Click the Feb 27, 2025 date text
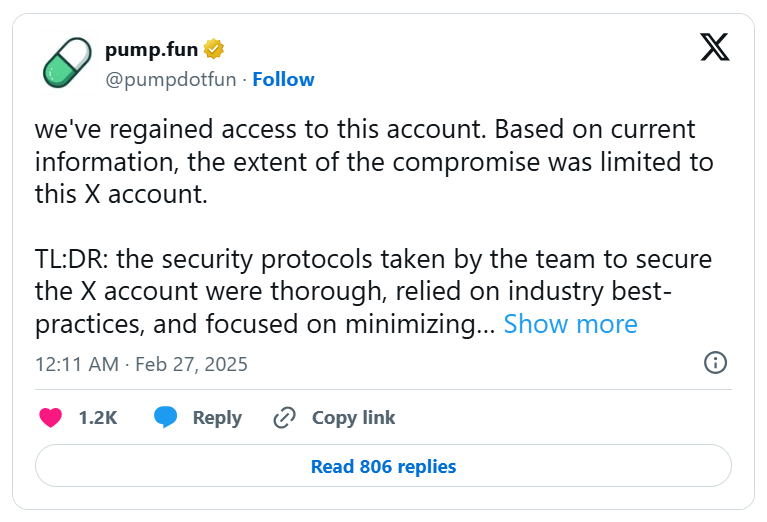The height and width of the screenshot is (522, 767). pyautogui.click(x=191, y=363)
